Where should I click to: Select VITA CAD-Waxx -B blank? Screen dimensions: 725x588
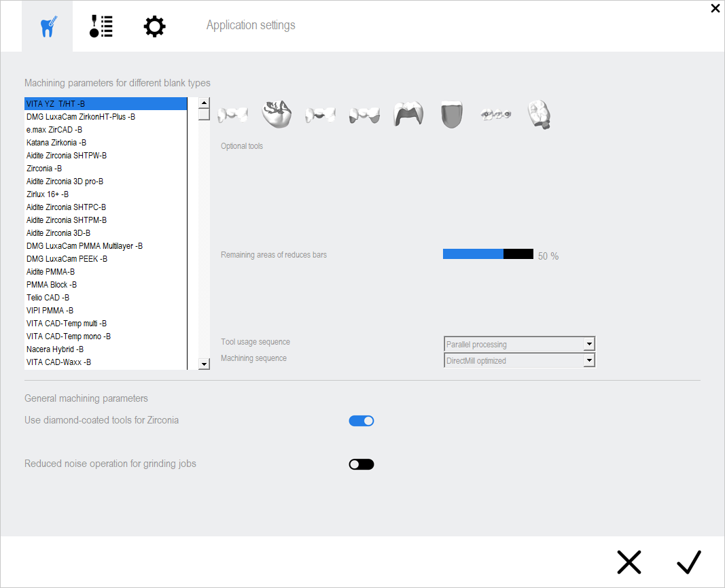click(105, 363)
